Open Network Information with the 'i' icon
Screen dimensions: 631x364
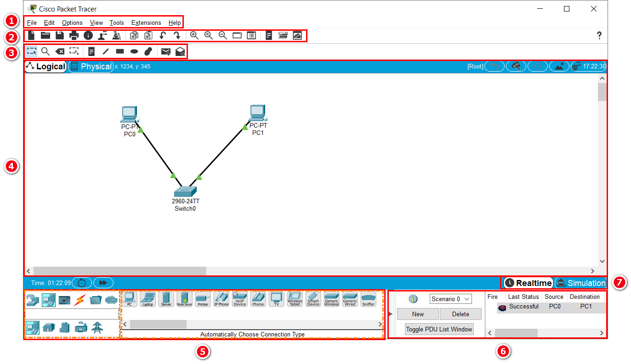(x=88, y=35)
